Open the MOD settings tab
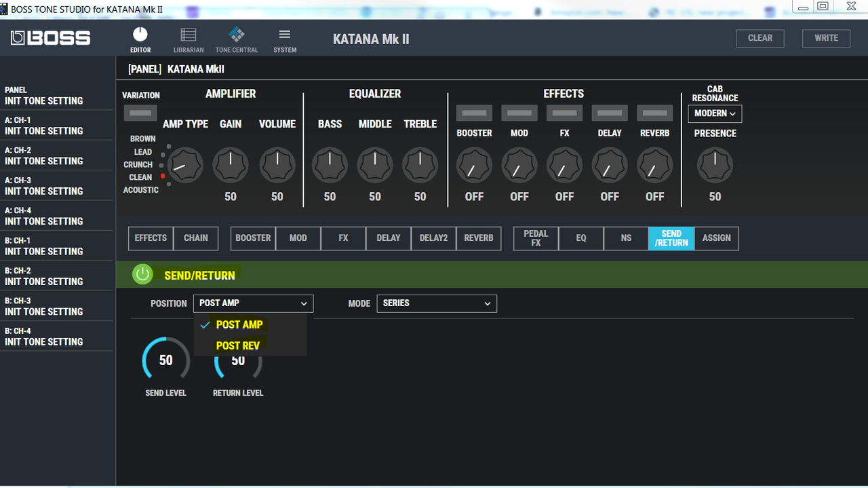The image size is (868, 488). pyautogui.click(x=298, y=238)
